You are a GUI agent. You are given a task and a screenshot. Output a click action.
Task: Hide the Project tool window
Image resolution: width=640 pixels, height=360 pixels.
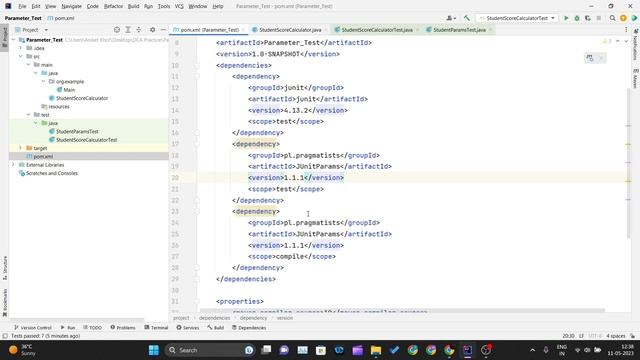click(x=163, y=30)
